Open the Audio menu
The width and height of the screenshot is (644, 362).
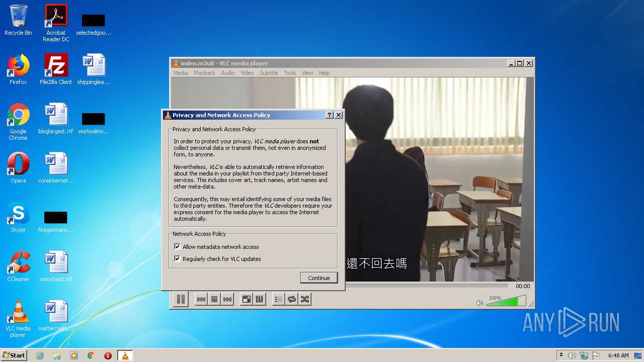[228, 73]
